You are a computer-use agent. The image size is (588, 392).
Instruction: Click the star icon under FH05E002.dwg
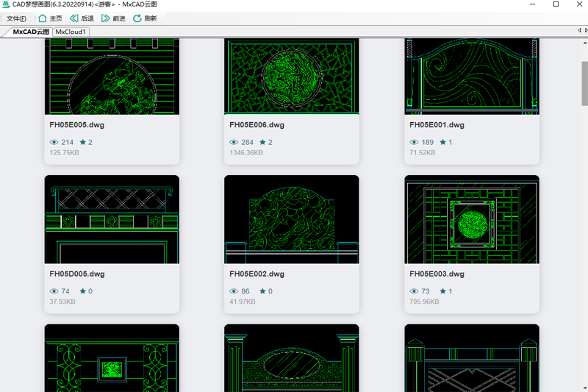pyautogui.click(x=262, y=291)
